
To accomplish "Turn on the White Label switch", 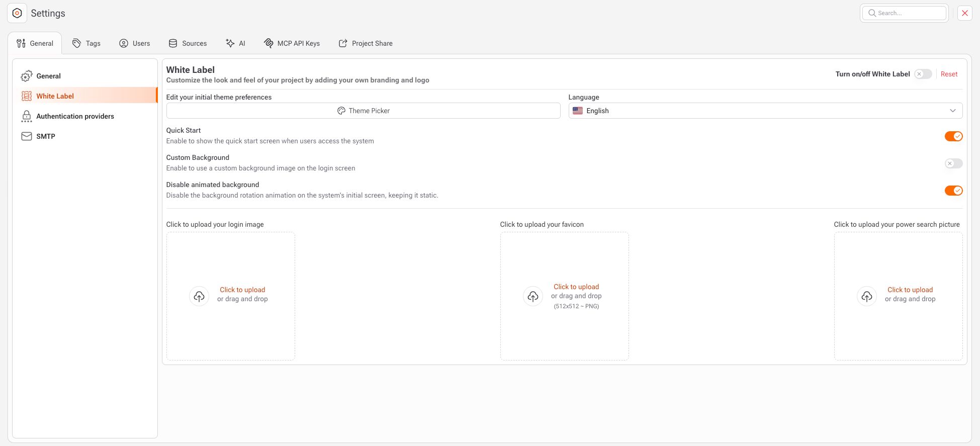I will coord(923,74).
